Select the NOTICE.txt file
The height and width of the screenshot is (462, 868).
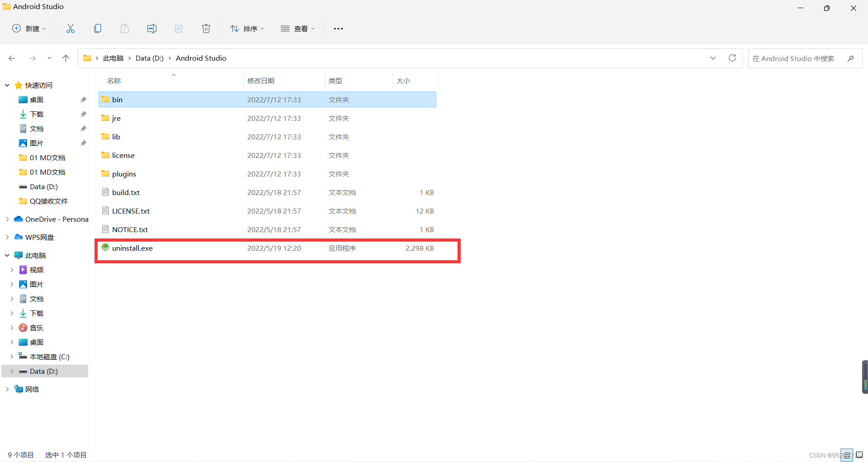pos(267,229)
